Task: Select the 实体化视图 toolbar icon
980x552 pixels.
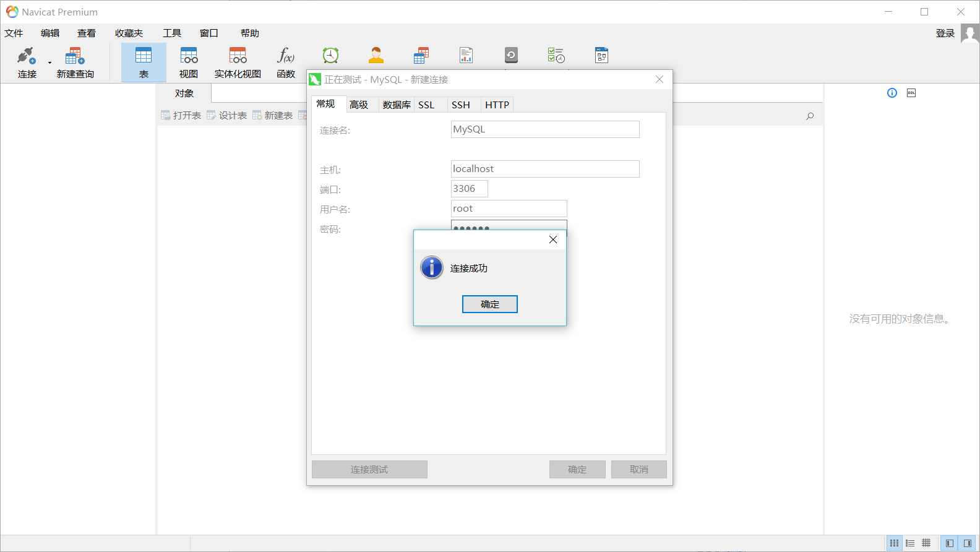Action: pos(238,56)
